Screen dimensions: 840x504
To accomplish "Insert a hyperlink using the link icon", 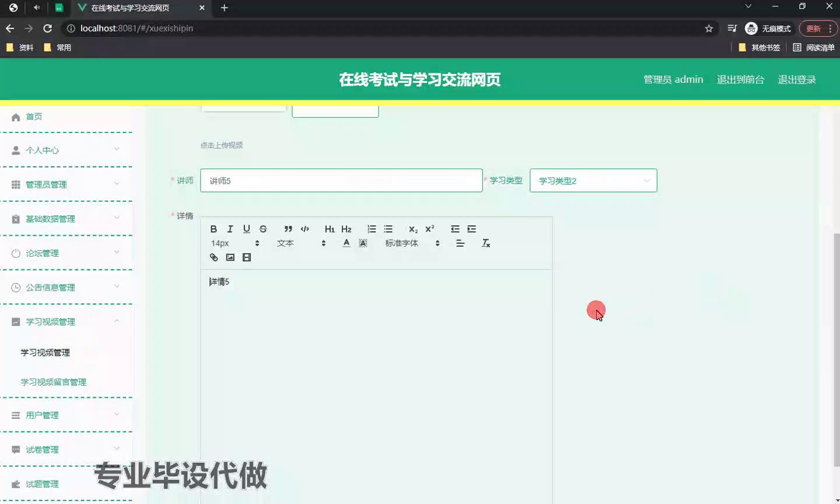I will pyautogui.click(x=213, y=257).
